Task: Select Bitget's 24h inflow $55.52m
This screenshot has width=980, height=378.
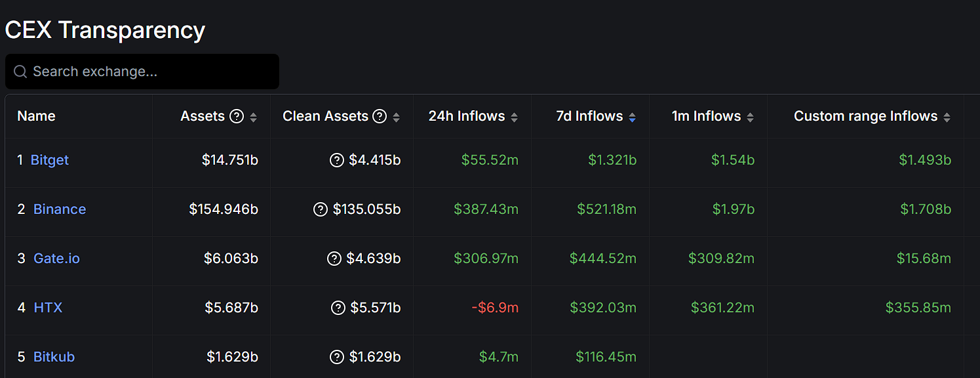Action: pyautogui.click(x=490, y=160)
